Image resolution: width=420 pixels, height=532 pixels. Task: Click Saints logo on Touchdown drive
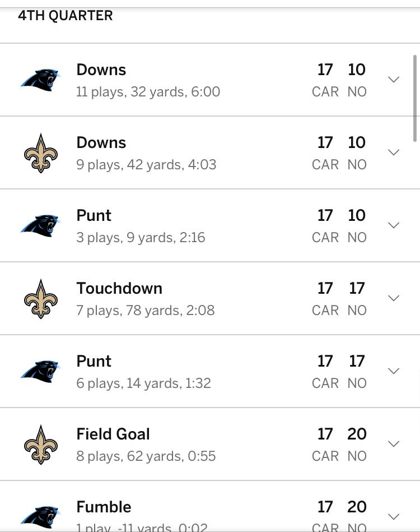40,298
